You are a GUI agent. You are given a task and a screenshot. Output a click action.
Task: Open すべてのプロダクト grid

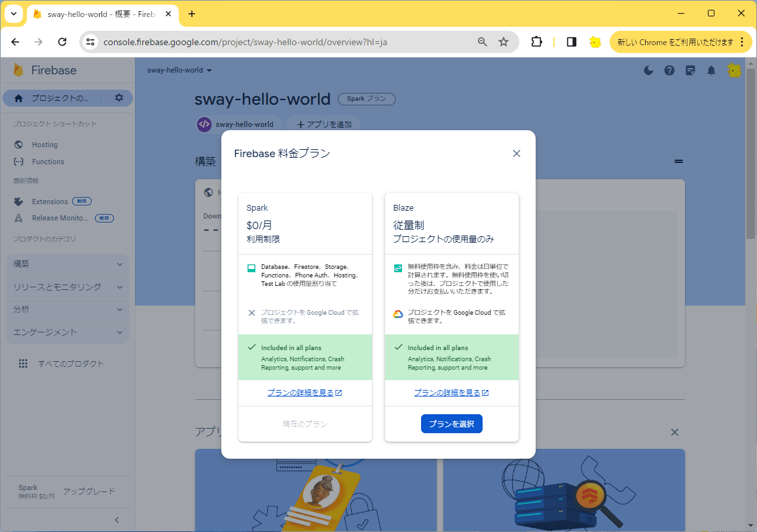pyautogui.click(x=61, y=364)
